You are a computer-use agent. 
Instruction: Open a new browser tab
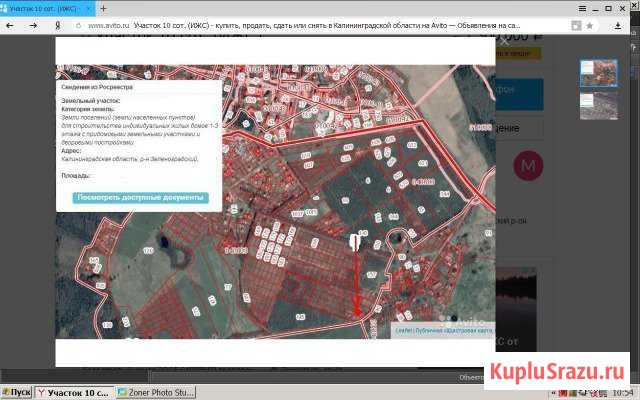pyautogui.click(x=105, y=8)
